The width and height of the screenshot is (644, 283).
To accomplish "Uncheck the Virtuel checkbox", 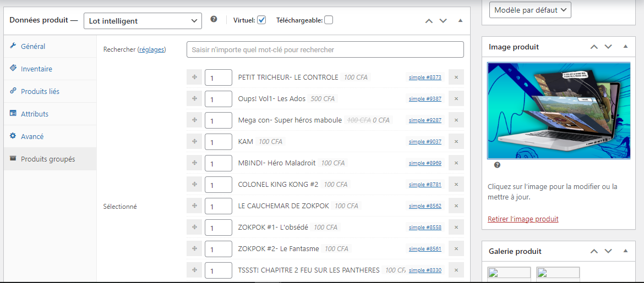I will [261, 20].
